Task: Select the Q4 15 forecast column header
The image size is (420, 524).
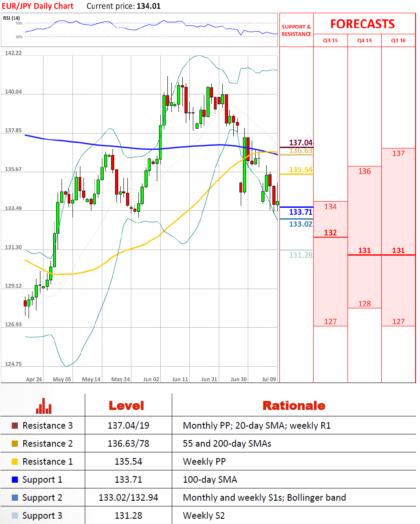Action: tap(365, 40)
